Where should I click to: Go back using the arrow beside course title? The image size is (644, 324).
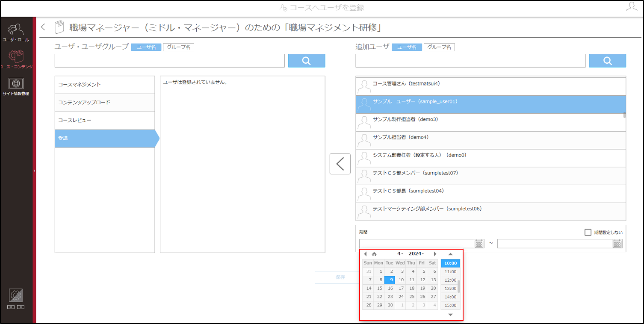click(43, 27)
